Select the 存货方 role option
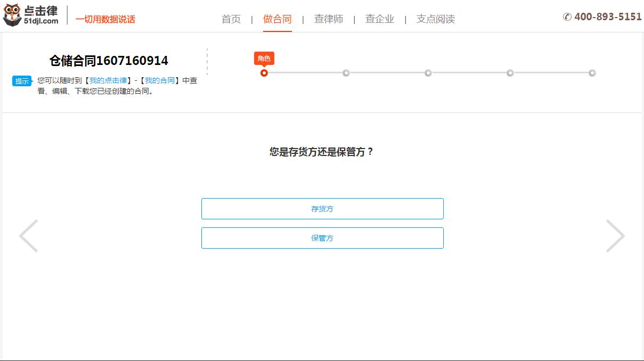The height and width of the screenshot is (361, 644). click(322, 209)
